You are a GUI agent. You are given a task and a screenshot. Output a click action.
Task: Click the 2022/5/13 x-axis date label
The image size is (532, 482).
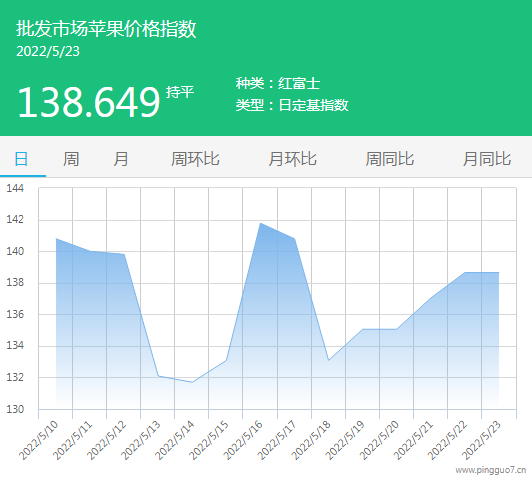click(141, 440)
